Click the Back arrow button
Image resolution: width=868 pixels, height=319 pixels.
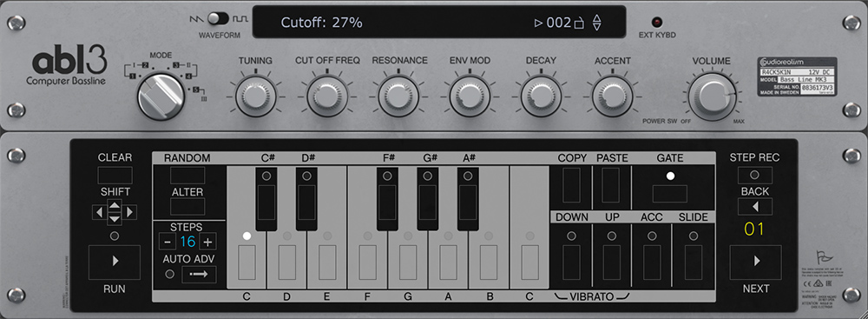coord(754,206)
